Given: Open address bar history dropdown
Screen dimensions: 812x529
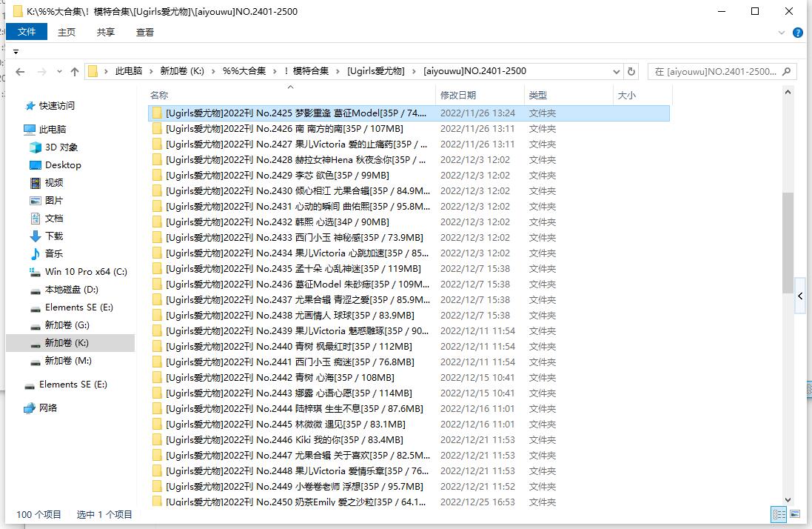Looking at the screenshot, I should point(617,72).
